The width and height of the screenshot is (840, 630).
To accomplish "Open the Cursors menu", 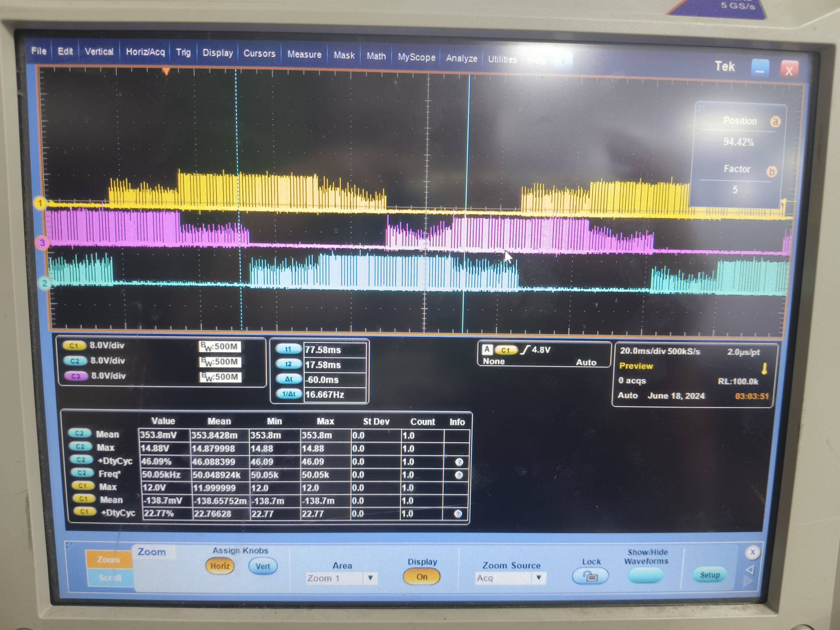I will click(x=259, y=53).
